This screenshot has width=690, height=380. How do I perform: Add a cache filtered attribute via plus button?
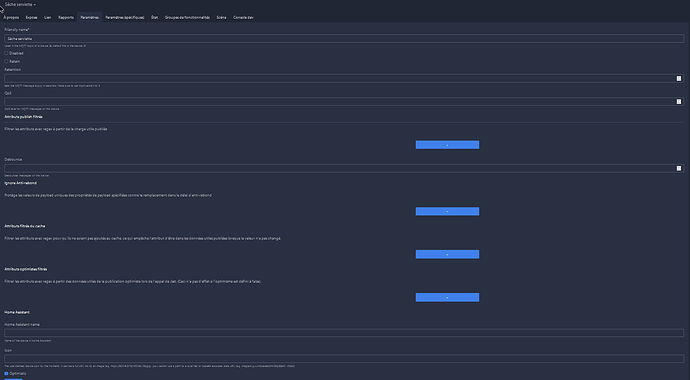click(x=447, y=254)
